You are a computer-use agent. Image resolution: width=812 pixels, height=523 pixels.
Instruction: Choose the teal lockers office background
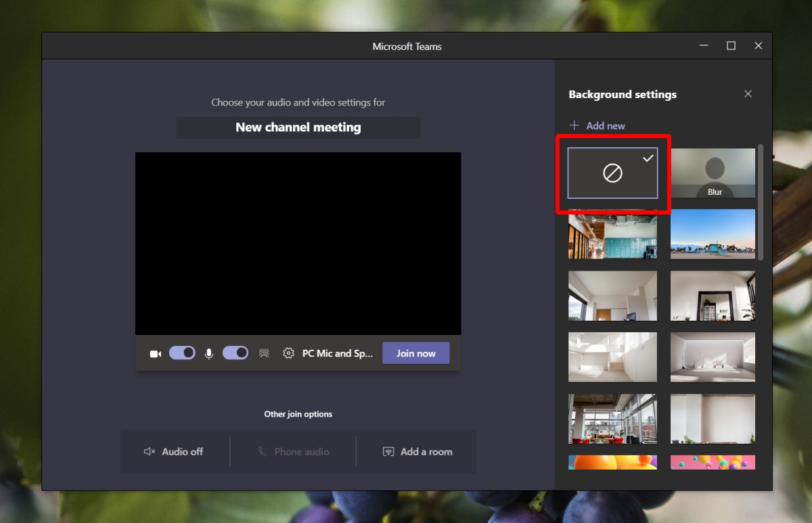[612, 234]
